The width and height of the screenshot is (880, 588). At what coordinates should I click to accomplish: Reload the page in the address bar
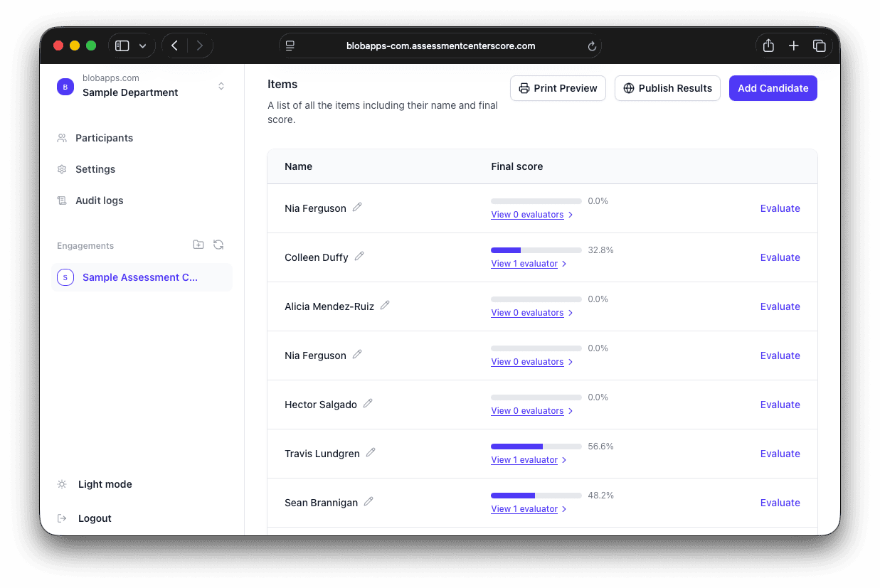tap(592, 46)
